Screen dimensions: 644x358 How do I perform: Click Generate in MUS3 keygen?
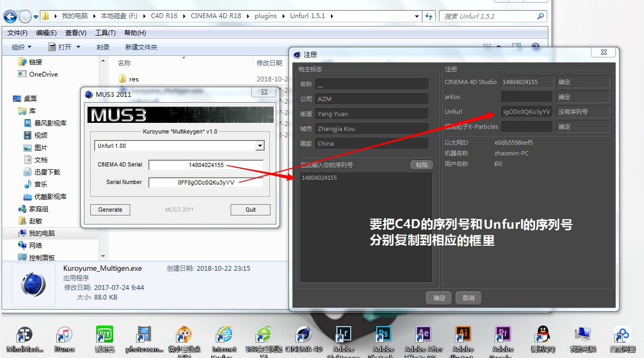tap(111, 210)
